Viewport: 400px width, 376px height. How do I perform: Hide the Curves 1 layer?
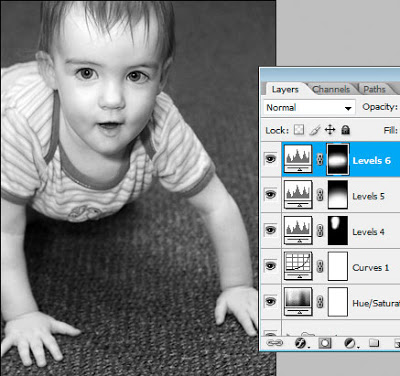pyautogui.click(x=271, y=266)
